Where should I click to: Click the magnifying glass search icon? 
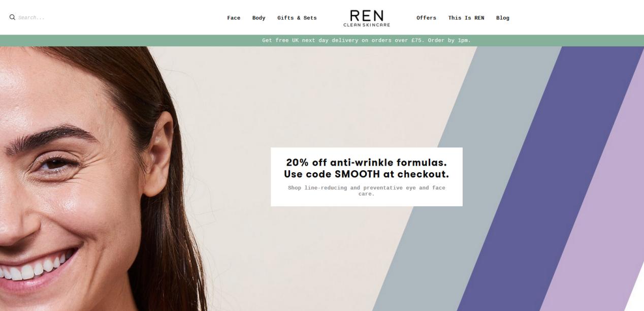[x=12, y=17]
